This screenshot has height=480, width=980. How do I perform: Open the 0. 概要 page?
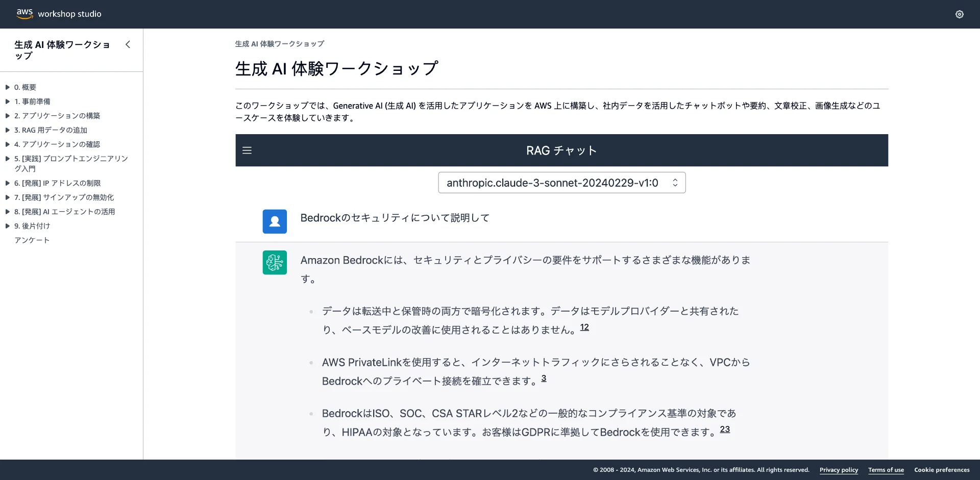pyautogui.click(x=25, y=87)
